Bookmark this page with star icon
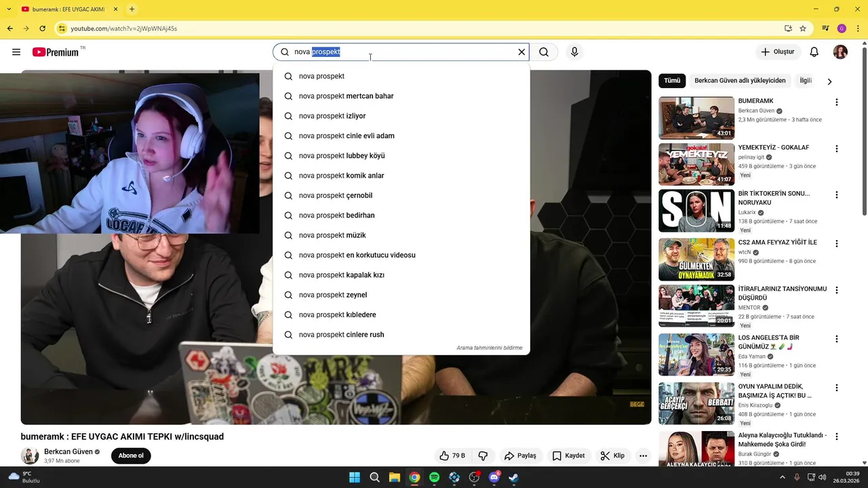Screen dimensions: 868x488 coord(803,28)
